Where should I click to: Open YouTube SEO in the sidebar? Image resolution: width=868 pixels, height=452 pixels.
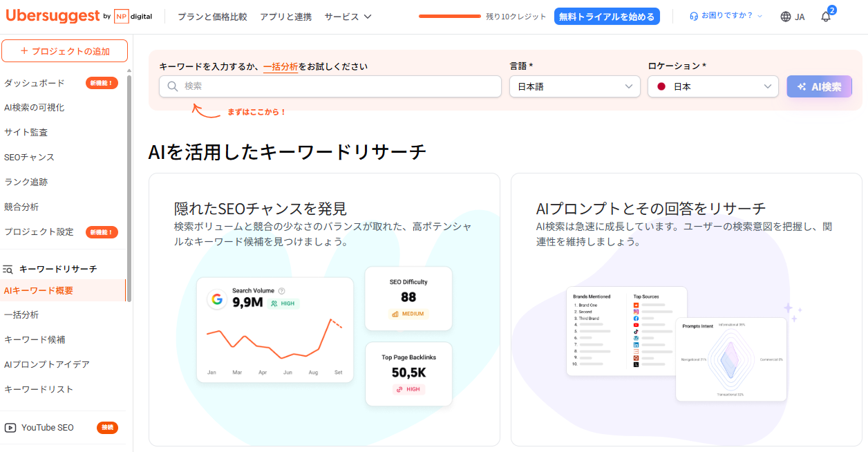tap(48, 428)
